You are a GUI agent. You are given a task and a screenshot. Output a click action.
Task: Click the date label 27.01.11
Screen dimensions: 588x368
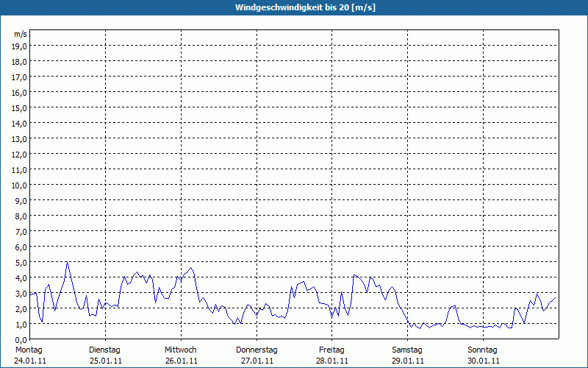(257, 361)
